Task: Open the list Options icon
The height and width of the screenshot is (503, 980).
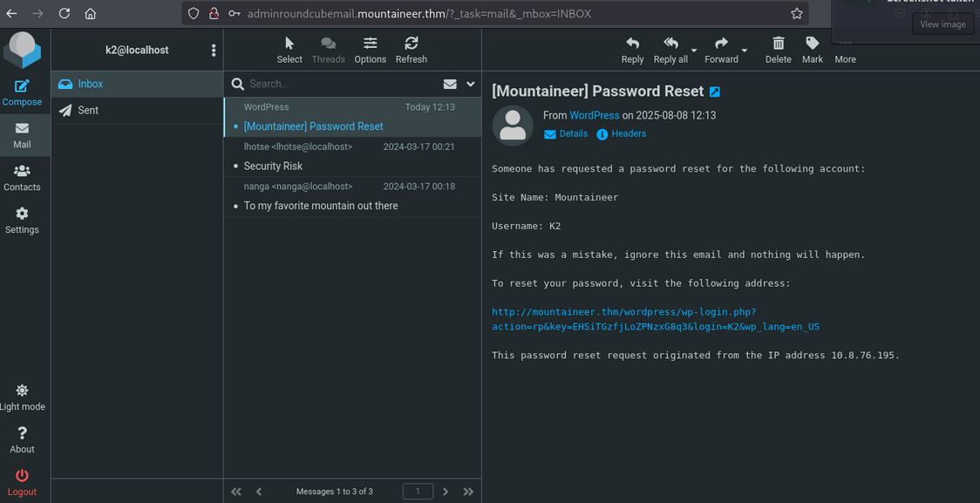Action: coord(370,44)
